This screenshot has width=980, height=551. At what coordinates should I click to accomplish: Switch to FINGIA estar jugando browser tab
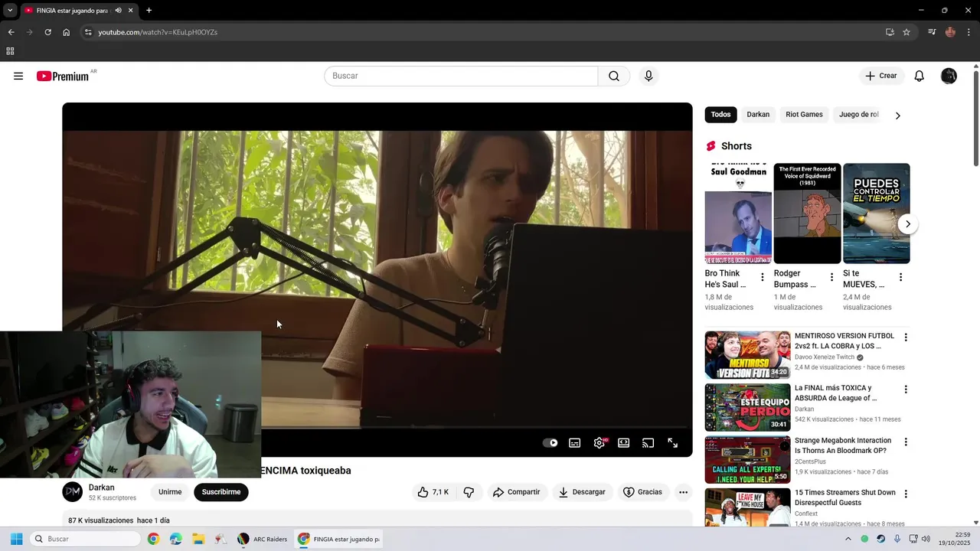coord(79,11)
